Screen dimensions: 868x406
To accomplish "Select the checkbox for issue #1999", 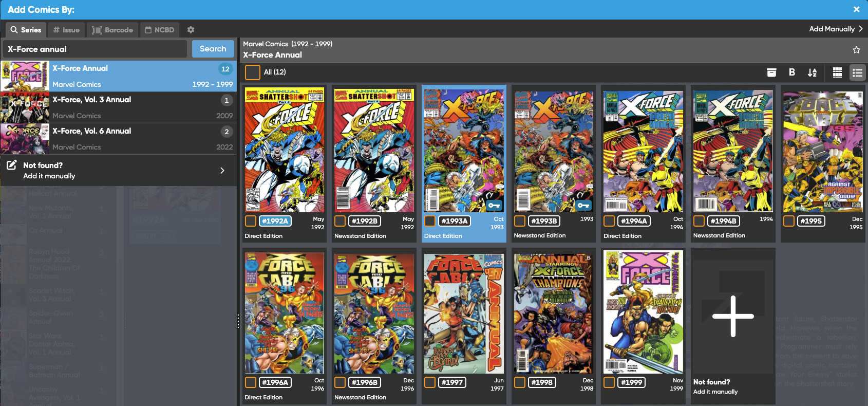I will pos(609,382).
